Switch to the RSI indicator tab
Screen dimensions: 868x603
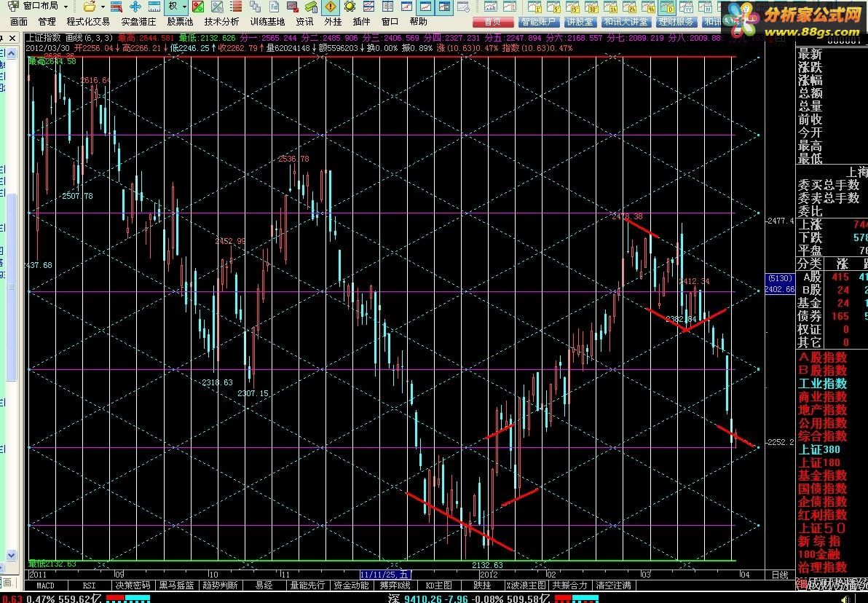(89, 586)
